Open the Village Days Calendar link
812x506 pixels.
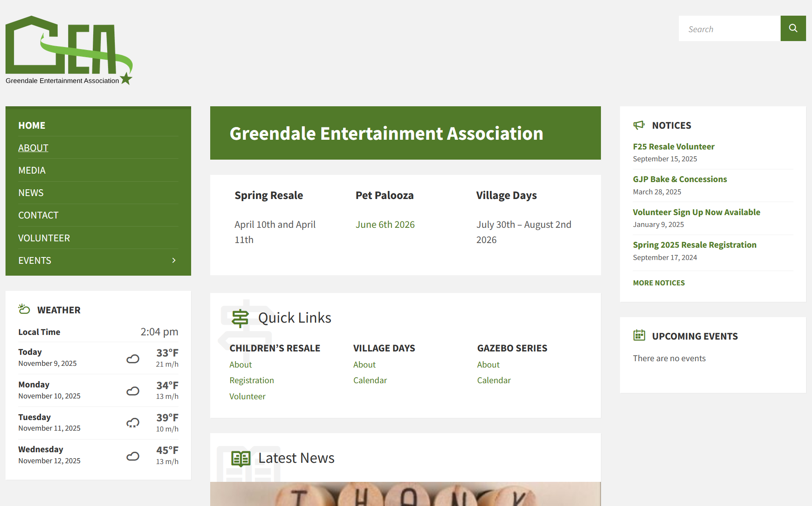click(370, 380)
